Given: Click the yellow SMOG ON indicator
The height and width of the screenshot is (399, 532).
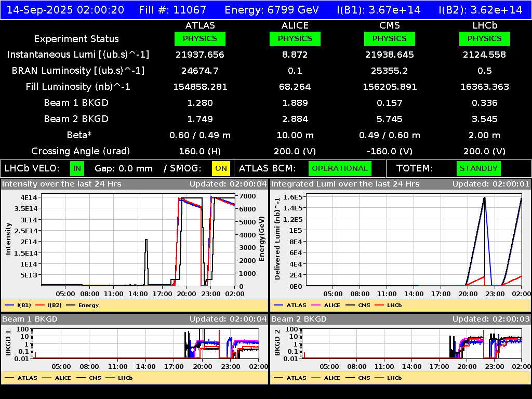Looking at the screenshot, I should tap(221, 169).
